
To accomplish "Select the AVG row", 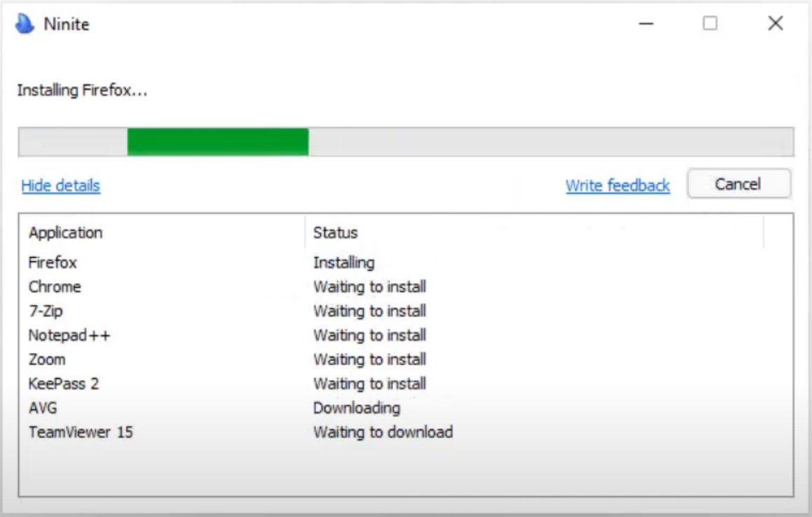I will (x=406, y=408).
